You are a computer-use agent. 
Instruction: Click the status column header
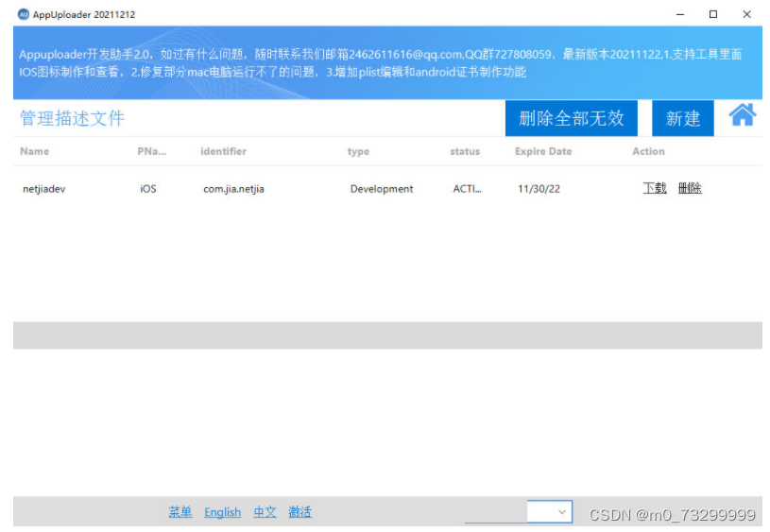pyautogui.click(x=465, y=151)
